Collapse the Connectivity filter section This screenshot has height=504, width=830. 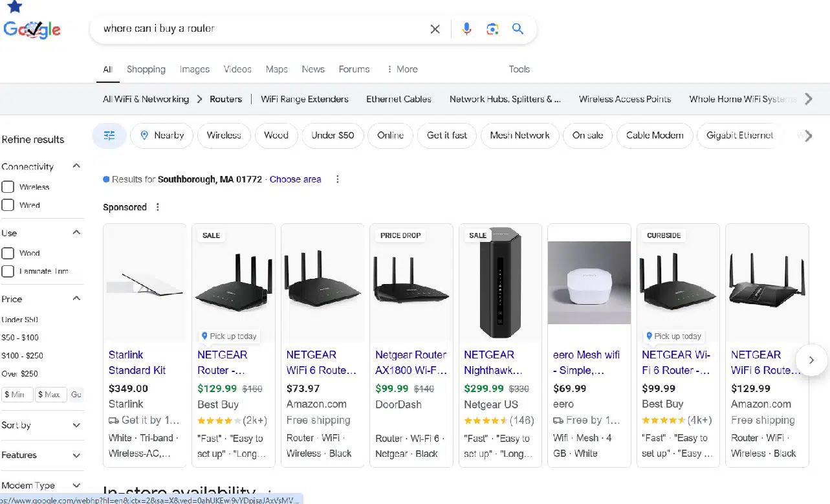tap(76, 166)
